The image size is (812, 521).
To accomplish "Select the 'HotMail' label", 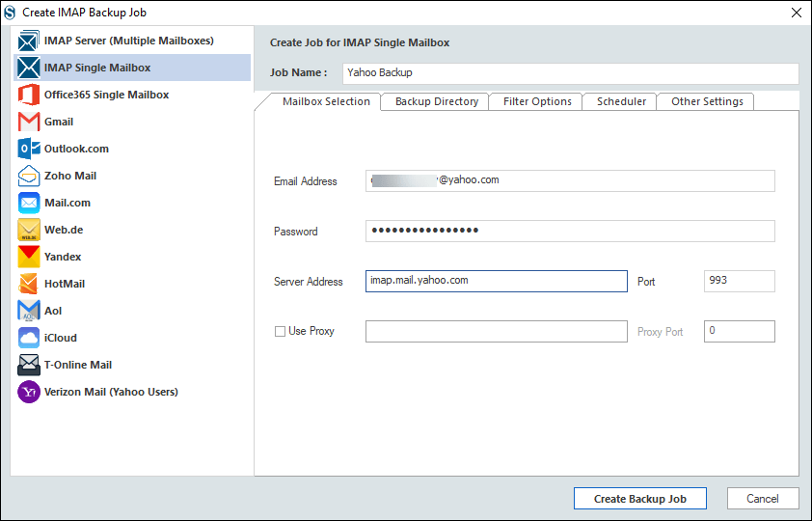I will [65, 284].
